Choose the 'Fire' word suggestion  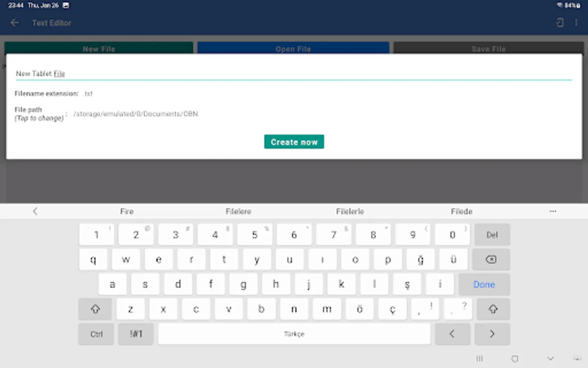pyautogui.click(x=127, y=211)
